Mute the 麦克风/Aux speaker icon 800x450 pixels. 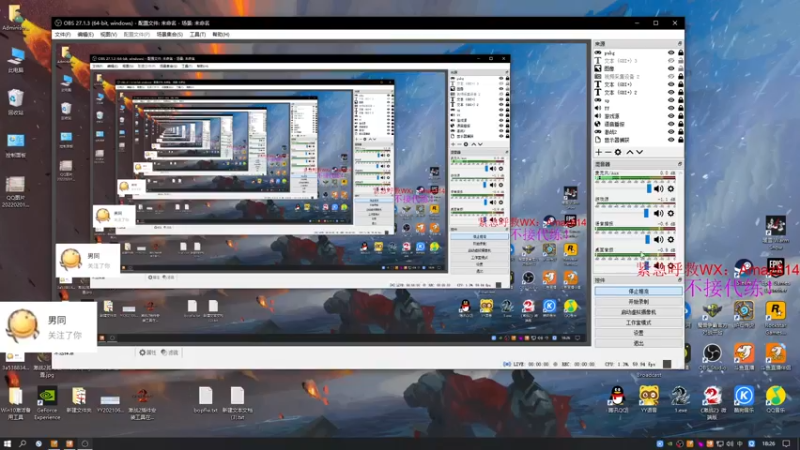[659, 189]
